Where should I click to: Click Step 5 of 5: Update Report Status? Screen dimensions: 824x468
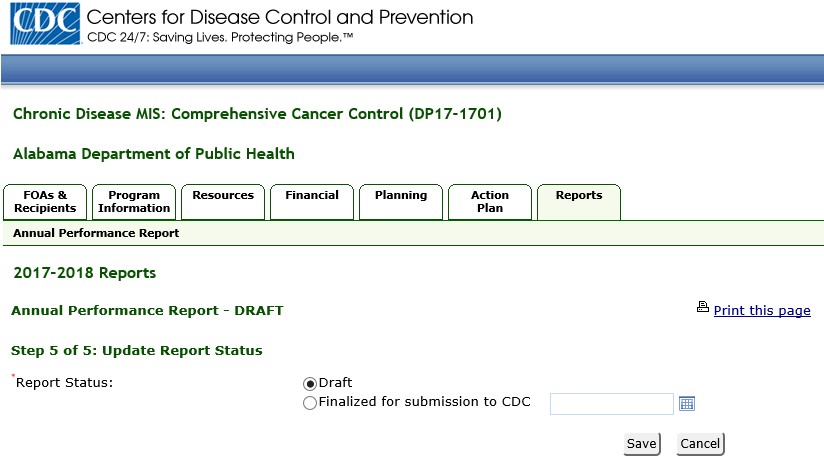pyautogui.click(x=137, y=351)
